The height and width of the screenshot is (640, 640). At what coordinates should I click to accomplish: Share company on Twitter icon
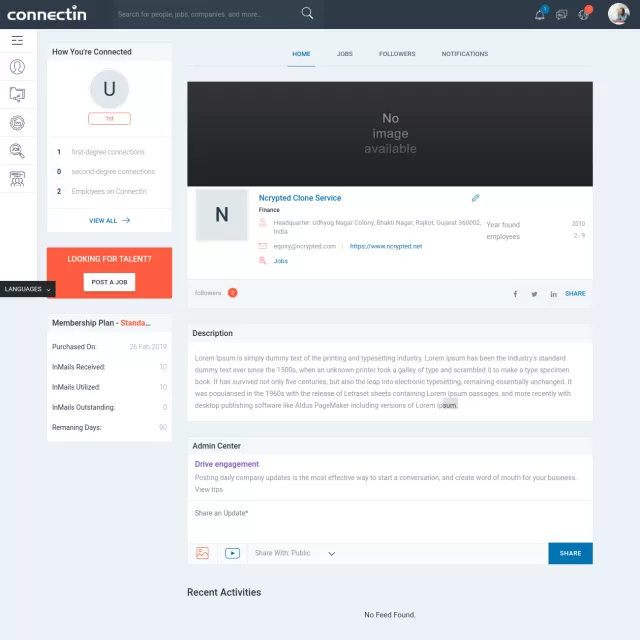click(x=534, y=294)
